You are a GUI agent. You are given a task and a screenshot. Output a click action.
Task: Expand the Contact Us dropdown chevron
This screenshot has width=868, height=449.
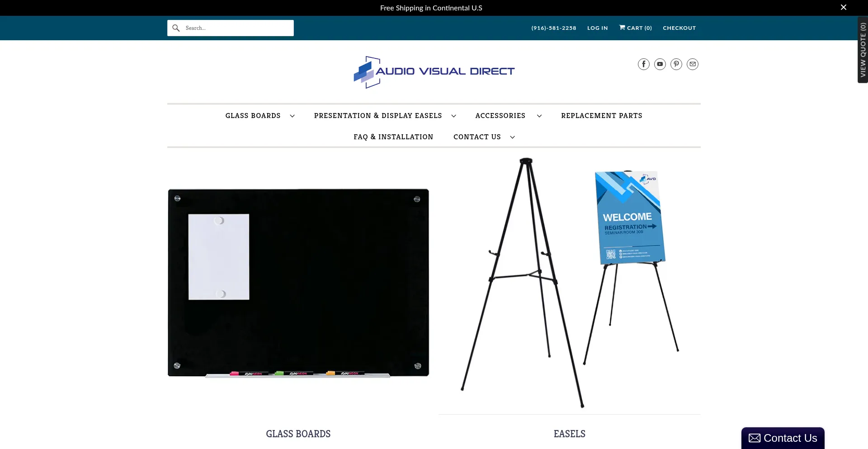pos(512,137)
